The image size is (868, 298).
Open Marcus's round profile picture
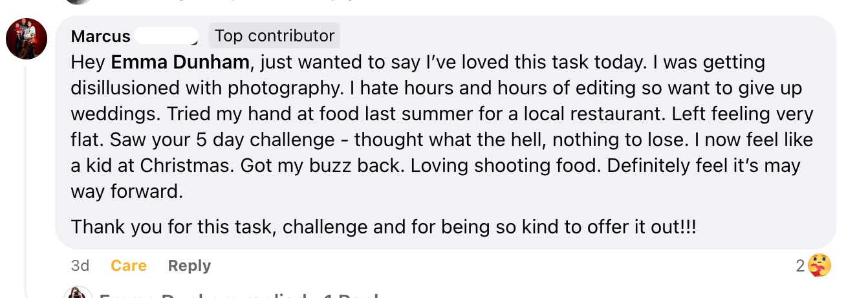click(x=27, y=39)
